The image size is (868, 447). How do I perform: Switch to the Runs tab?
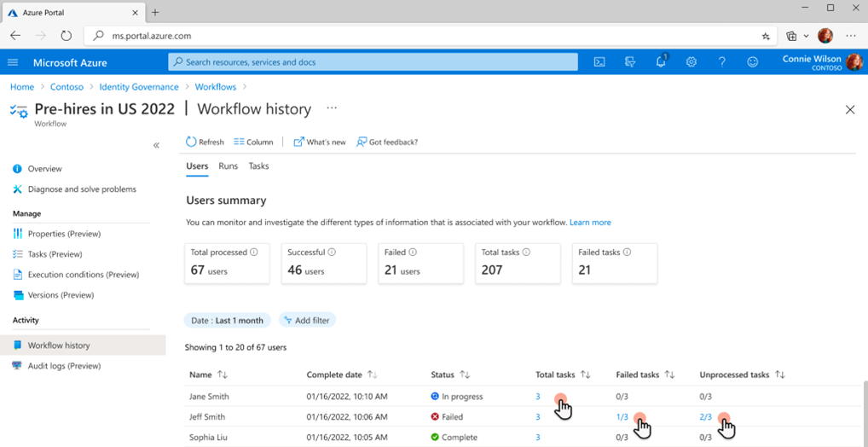pos(228,166)
